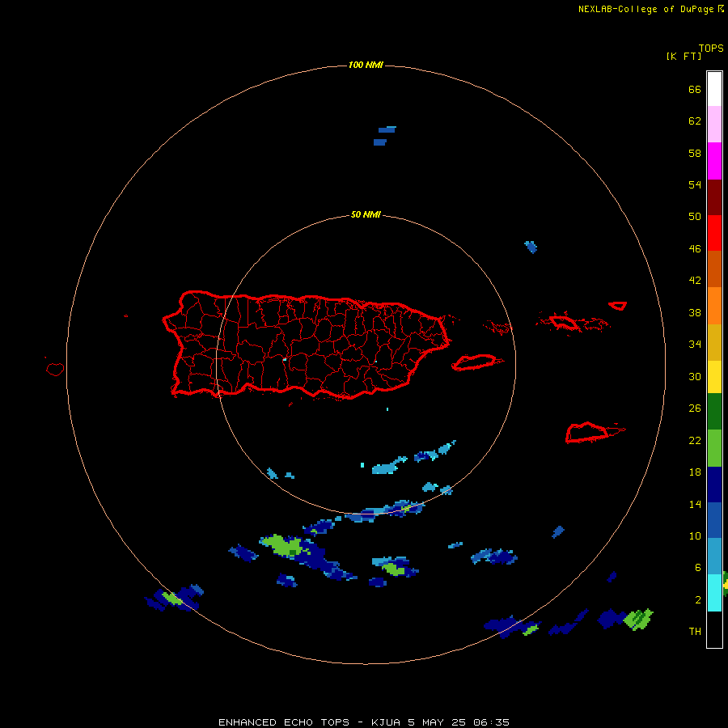Select the dark red legend swatch
The image size is (728, 728).
click(714, 197)
